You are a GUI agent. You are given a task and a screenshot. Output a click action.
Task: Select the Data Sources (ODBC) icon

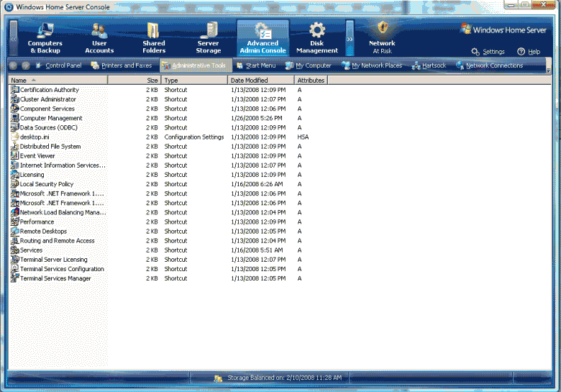pyautogui.click(x=14, y=127)
